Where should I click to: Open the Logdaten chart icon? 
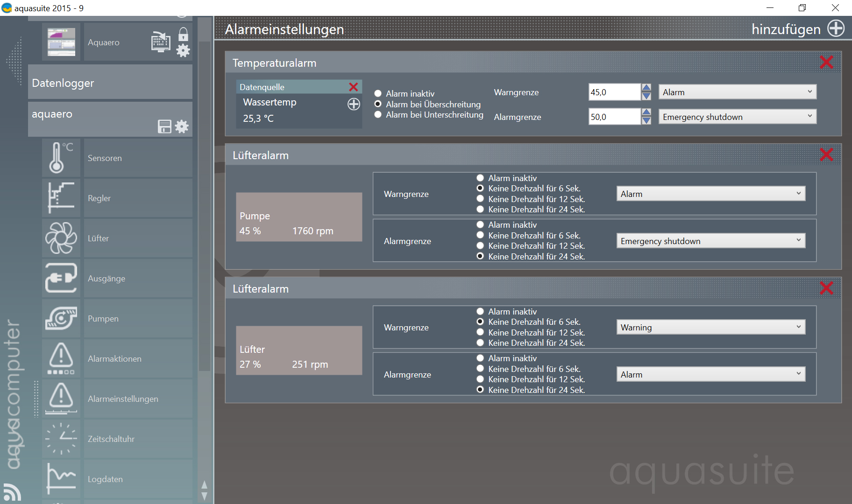coord(61,479)
